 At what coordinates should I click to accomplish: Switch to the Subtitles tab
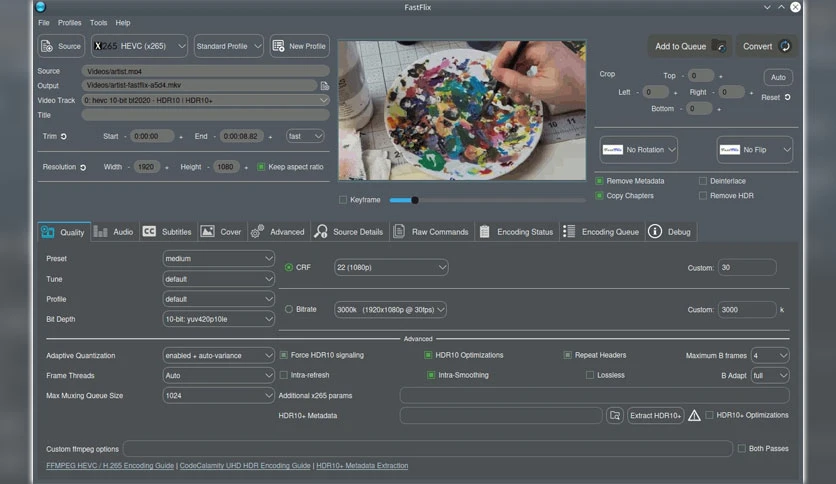click(167, 232)
